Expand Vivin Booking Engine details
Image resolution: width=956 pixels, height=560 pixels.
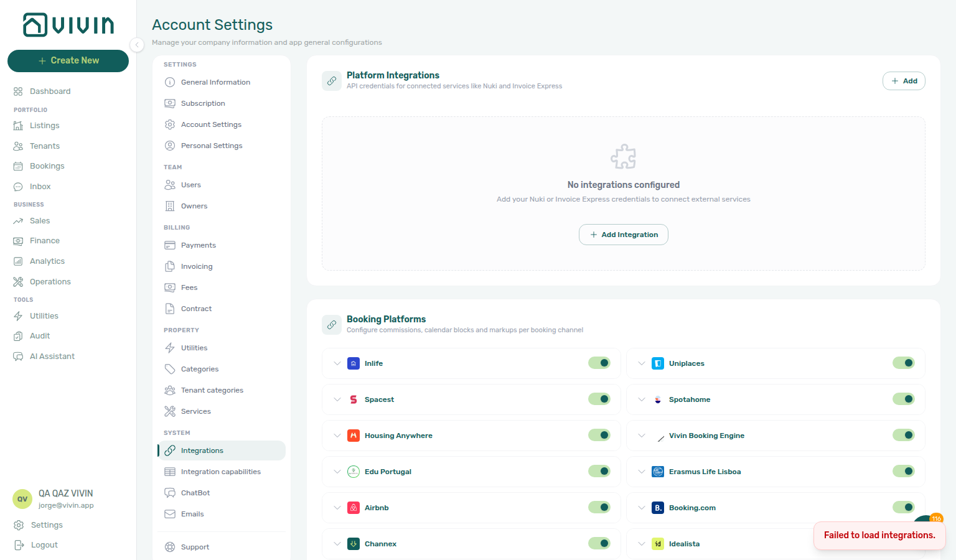642,436
